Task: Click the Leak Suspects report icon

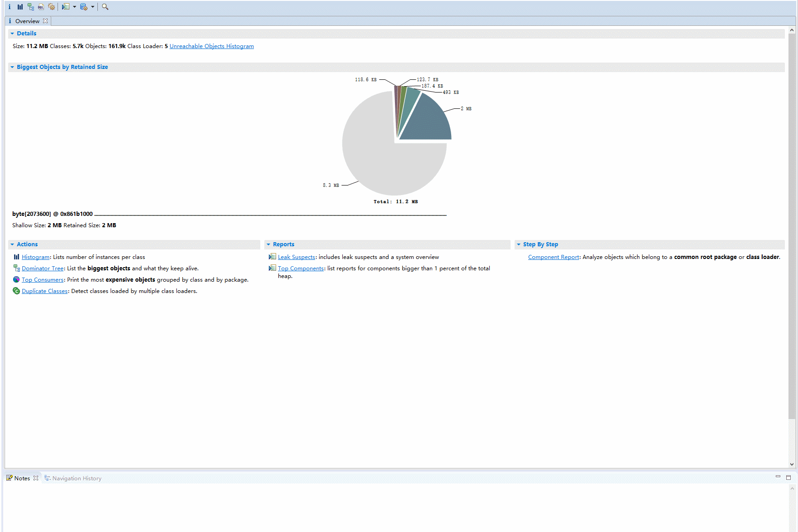Action: click(x=272, y=257)
